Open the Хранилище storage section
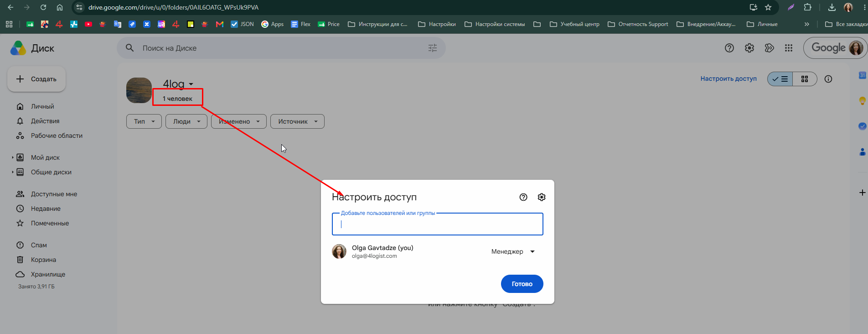This screenshot has height=334, width=868. 48,274
